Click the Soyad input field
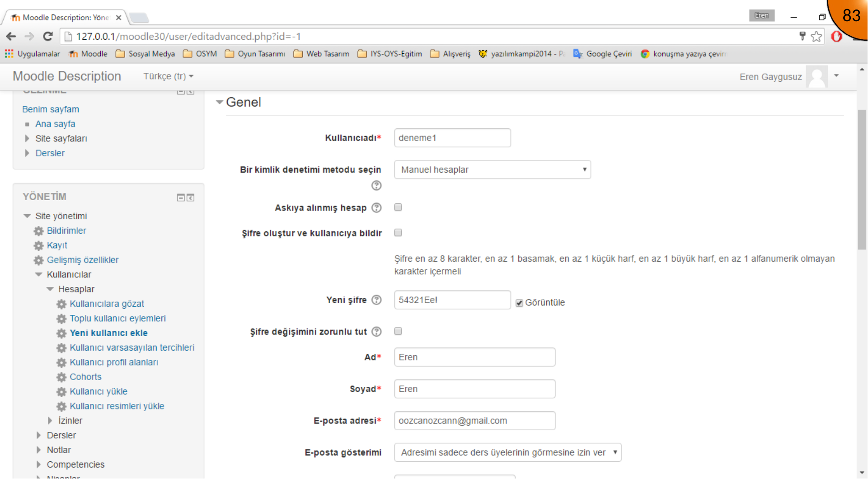The height and width of the screenshot is (488, 868). point(474,389)
